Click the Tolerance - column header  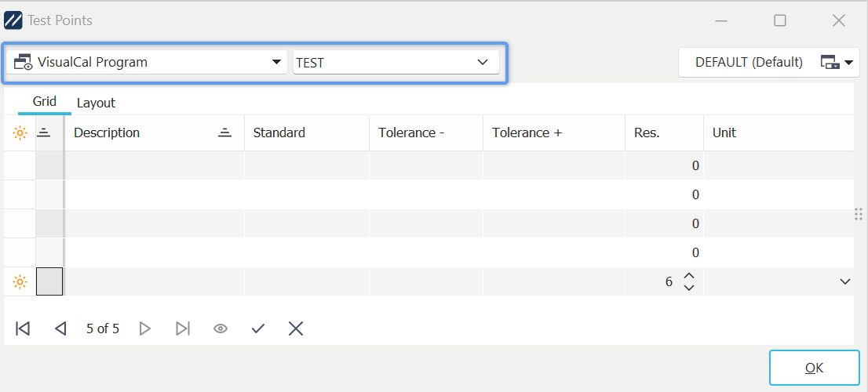[x=426, y=132]
